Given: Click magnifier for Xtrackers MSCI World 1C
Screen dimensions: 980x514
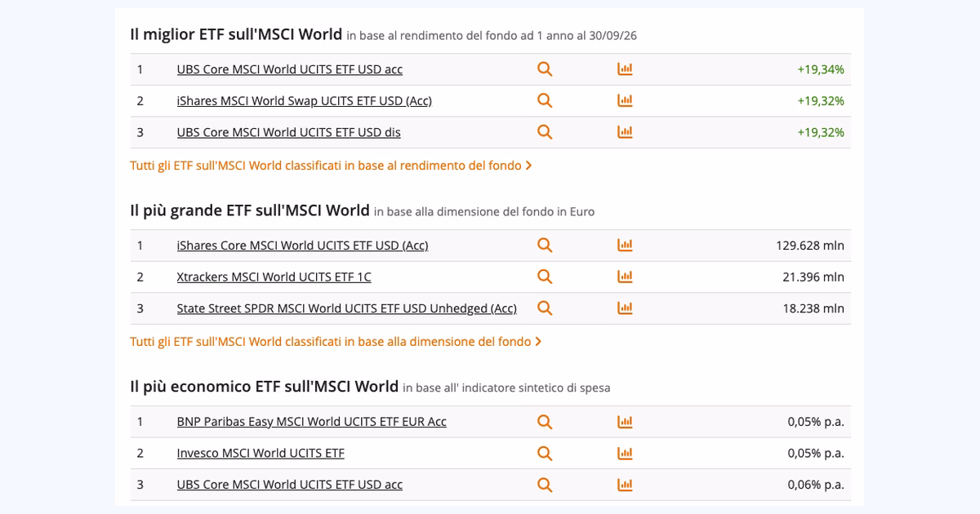Looking at the screenshot, I should point(545,277).
